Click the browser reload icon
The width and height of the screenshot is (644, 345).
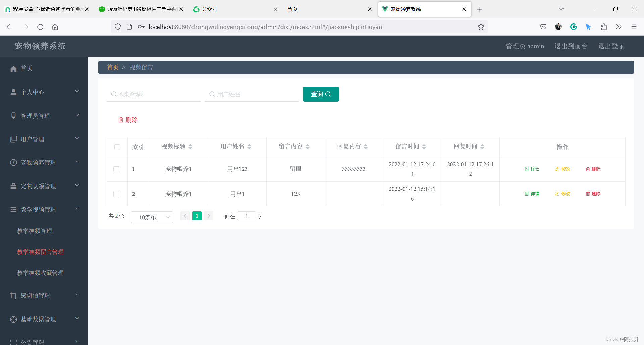coord(40,27)
